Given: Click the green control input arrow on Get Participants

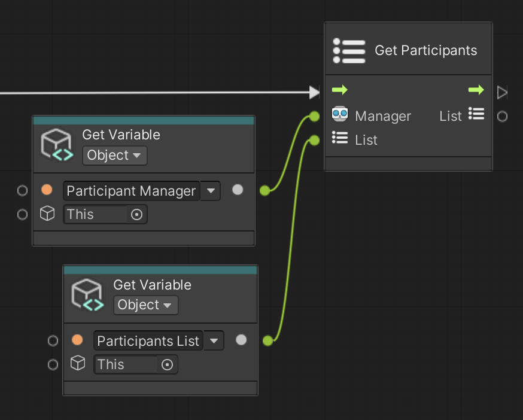Looking at the screenshot, I should point(339,90).
